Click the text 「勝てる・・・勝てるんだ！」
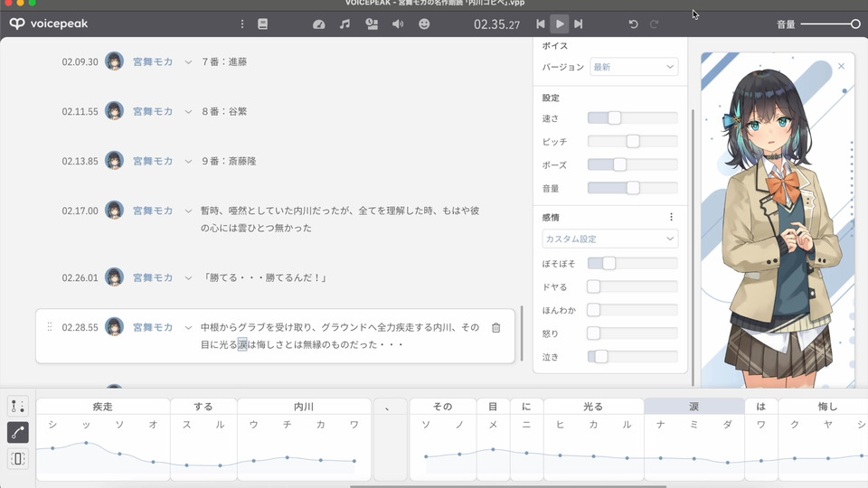This screenshot has width=868, height=488. pyautogui.click(x=265, y=277)
